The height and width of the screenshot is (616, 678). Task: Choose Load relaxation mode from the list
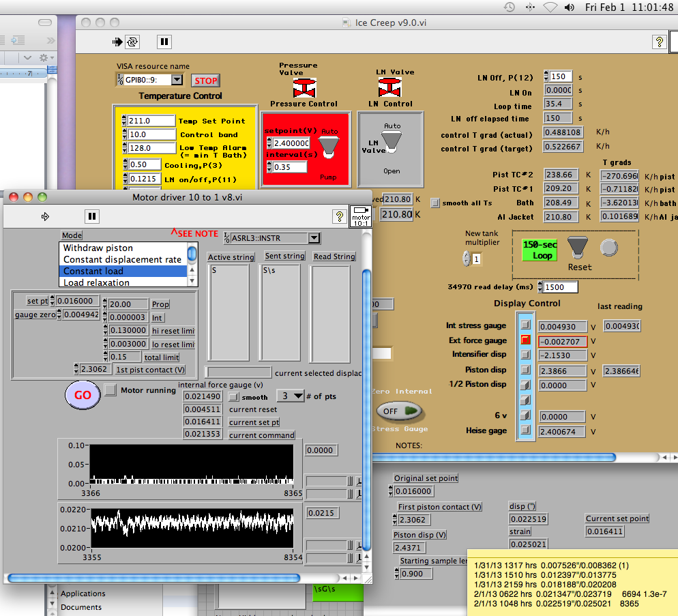(x=96, y=282)
